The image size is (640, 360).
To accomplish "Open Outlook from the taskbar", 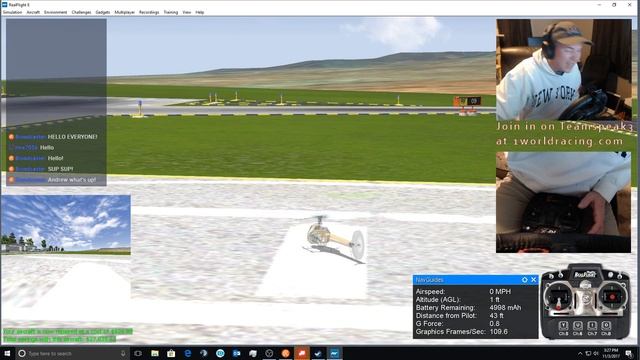I will [x=237, y=353].
